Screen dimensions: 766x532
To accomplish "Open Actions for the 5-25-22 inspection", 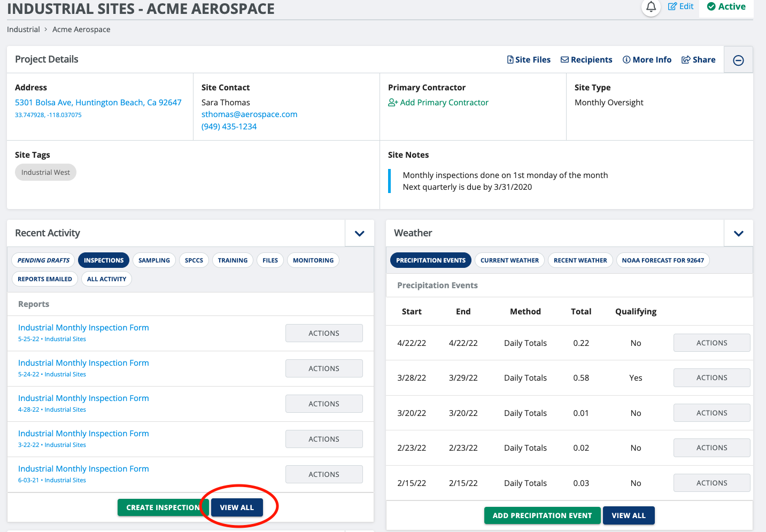I will [x=324, y=333].
